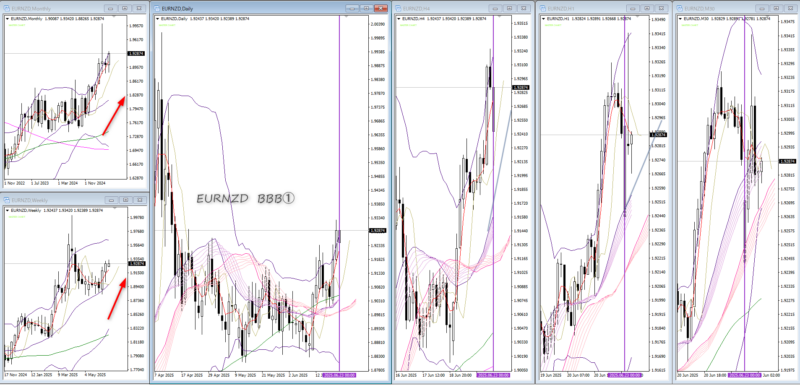The width and height of the screenshot is (800, 385).
Task: Click the purple date label on H1 time axis
Action: [x=625, y=375]
